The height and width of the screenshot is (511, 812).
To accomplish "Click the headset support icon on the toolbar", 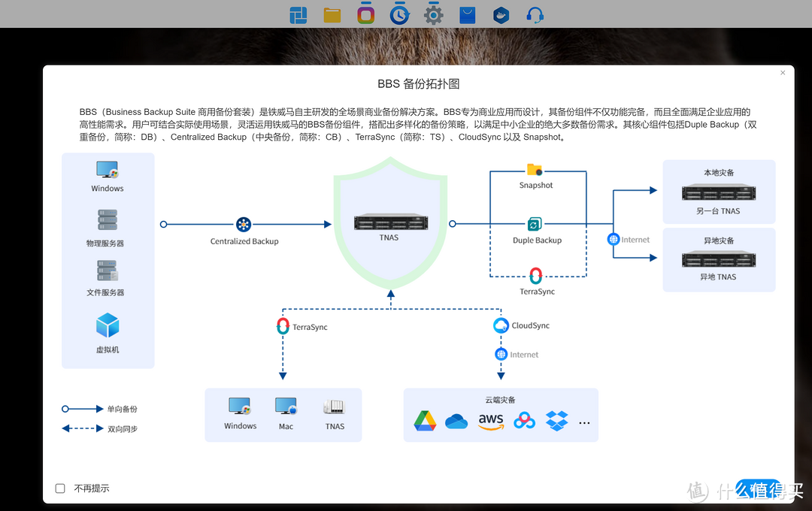I will 535,14.
